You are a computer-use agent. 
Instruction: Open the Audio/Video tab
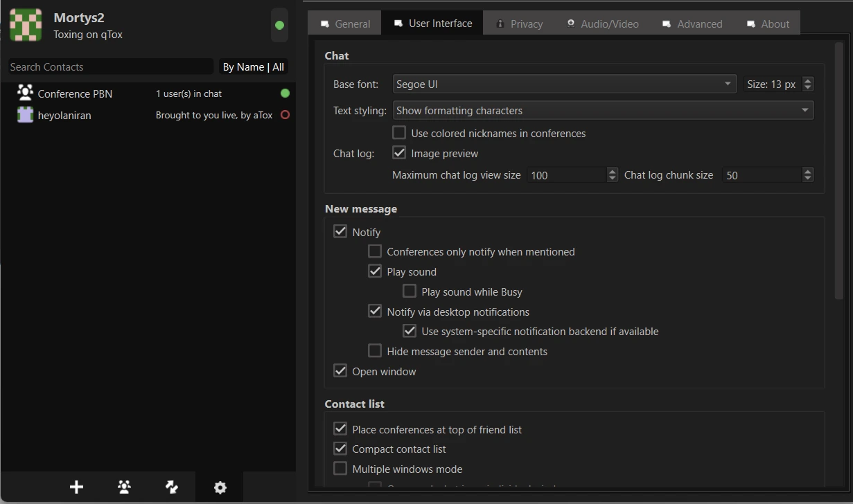(602, 24)
